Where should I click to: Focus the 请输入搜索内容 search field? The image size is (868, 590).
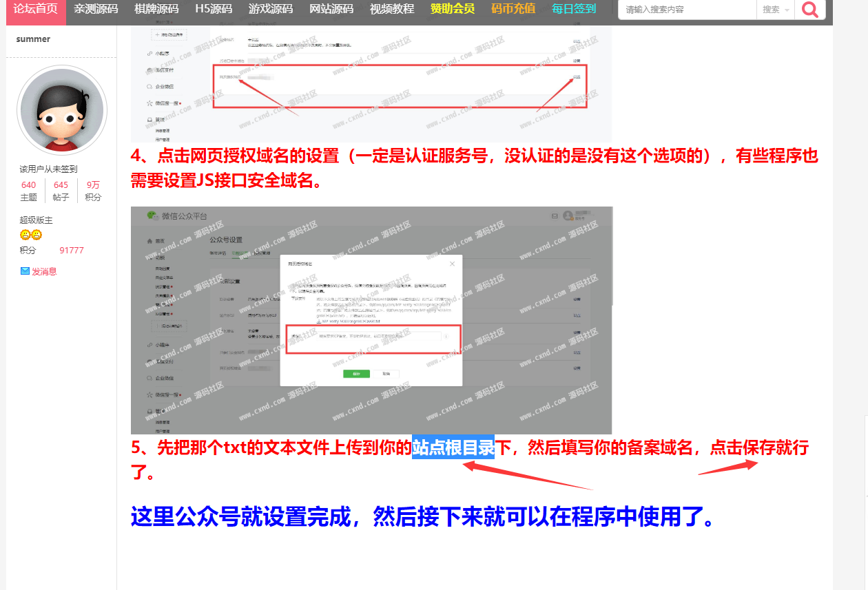(687, 10)
